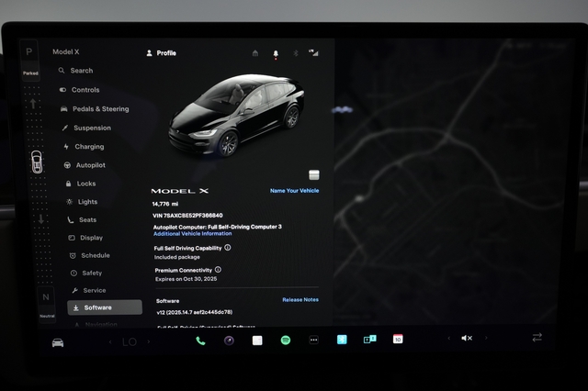Open Pedals & Steering settings
588x391 pixels.
95,109
